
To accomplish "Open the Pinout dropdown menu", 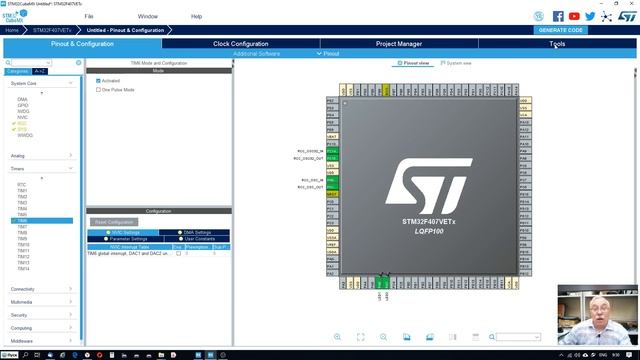I will click(x=328, y=54).
